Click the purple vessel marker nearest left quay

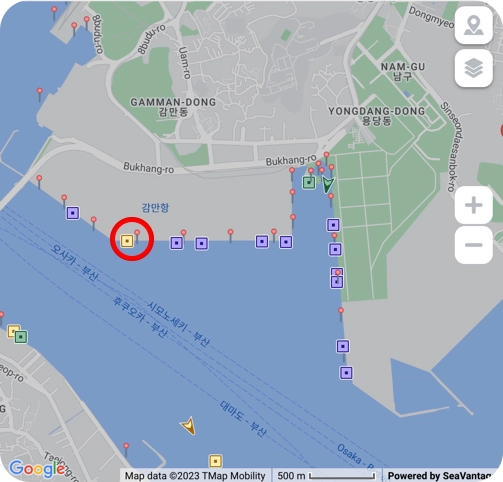tap(73, 213)
